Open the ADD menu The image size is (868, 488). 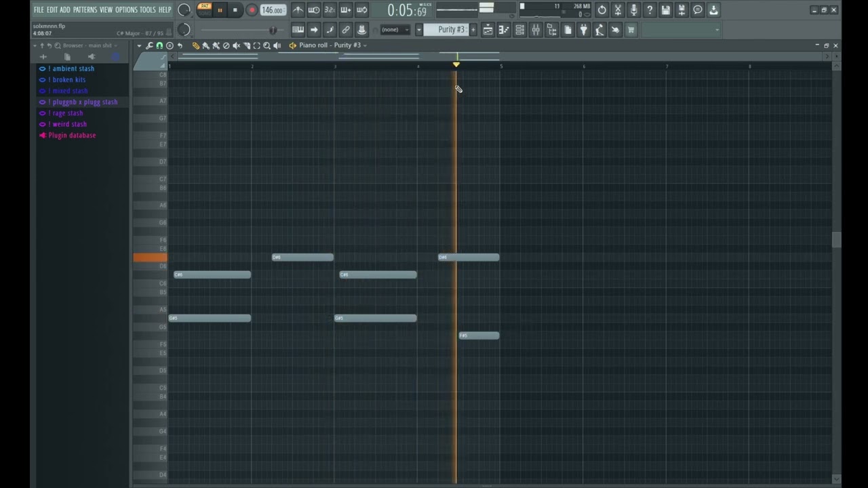tap(65, 10)
